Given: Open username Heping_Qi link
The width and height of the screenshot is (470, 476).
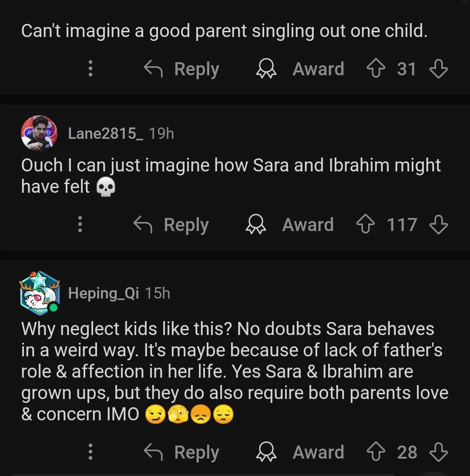Looking at the screenshot, I should 104,293.
